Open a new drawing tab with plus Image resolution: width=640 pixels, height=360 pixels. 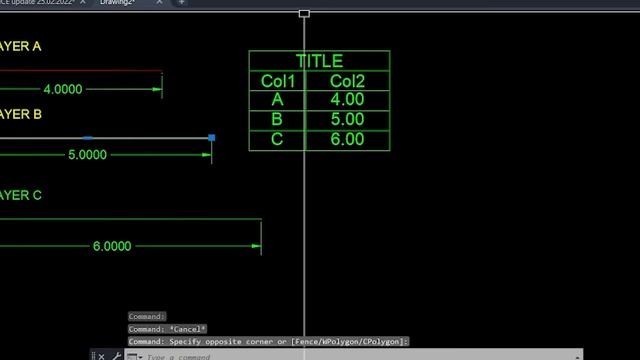click(x=182, y=2)
